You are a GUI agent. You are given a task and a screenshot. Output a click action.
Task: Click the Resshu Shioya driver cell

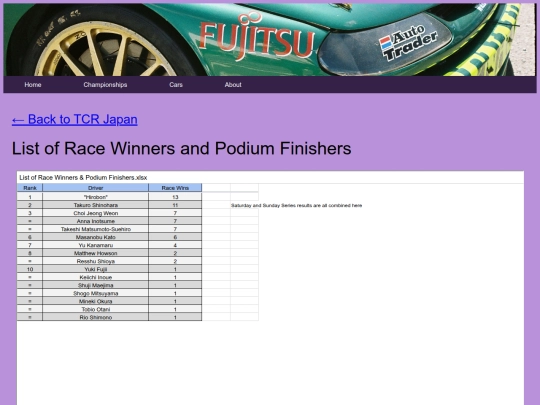point(96,261)
